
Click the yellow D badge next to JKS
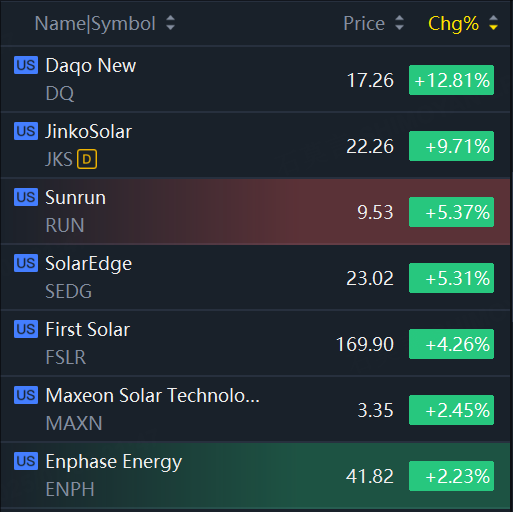click(87, 159)
